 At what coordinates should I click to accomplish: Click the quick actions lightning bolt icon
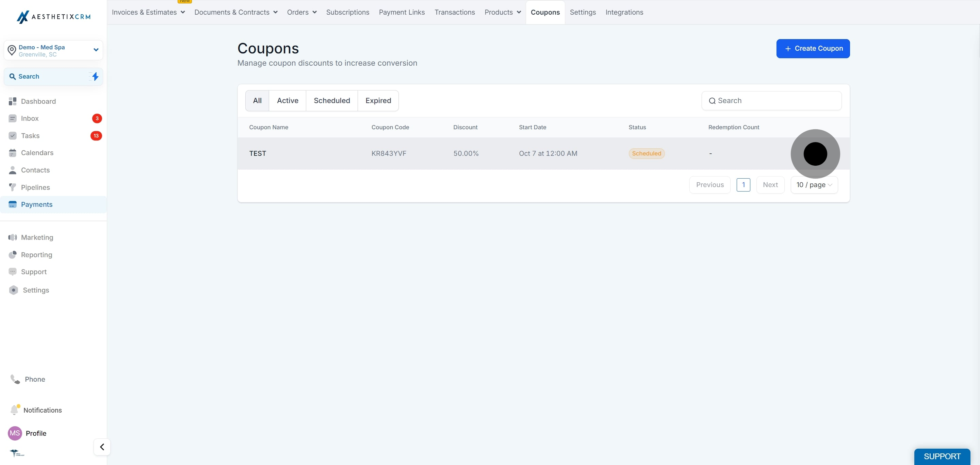95,77
